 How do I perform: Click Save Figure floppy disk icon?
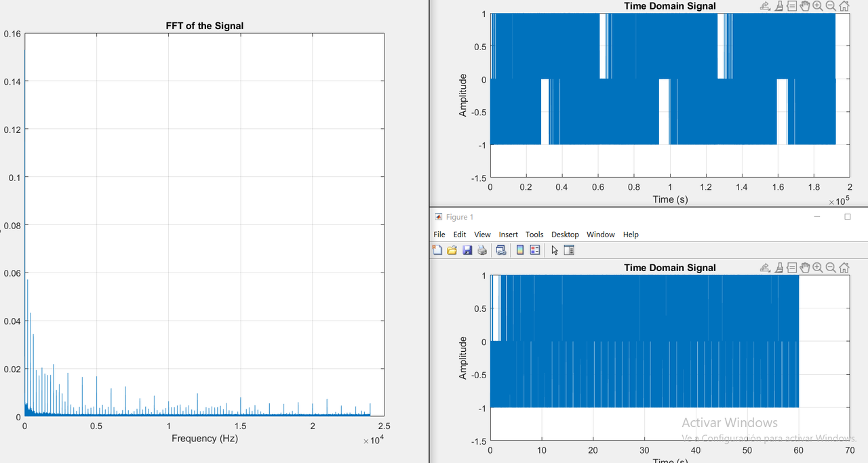click(467, 250)
